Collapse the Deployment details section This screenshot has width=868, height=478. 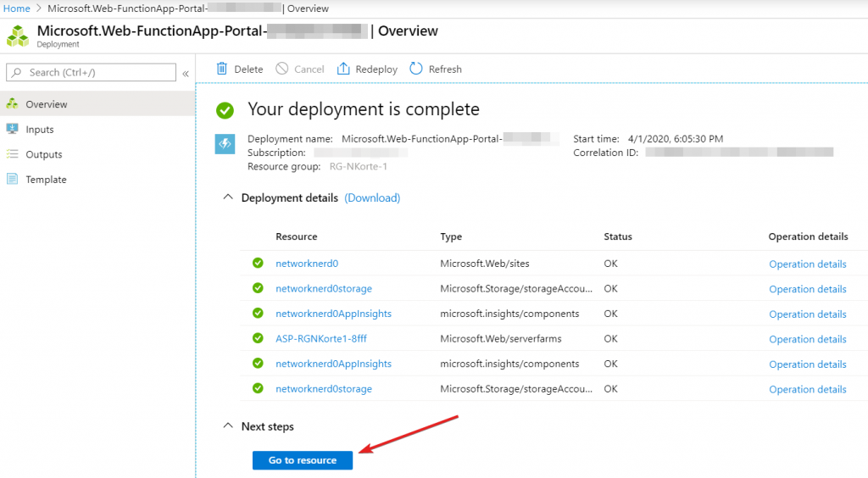[x=227, y=197]
